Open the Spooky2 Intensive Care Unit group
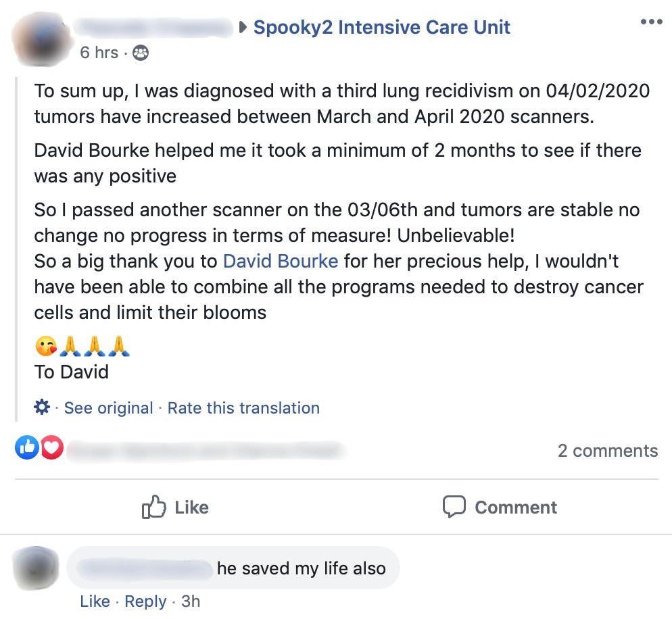Viewport: 672px width, 619px height. click(382, 28)
